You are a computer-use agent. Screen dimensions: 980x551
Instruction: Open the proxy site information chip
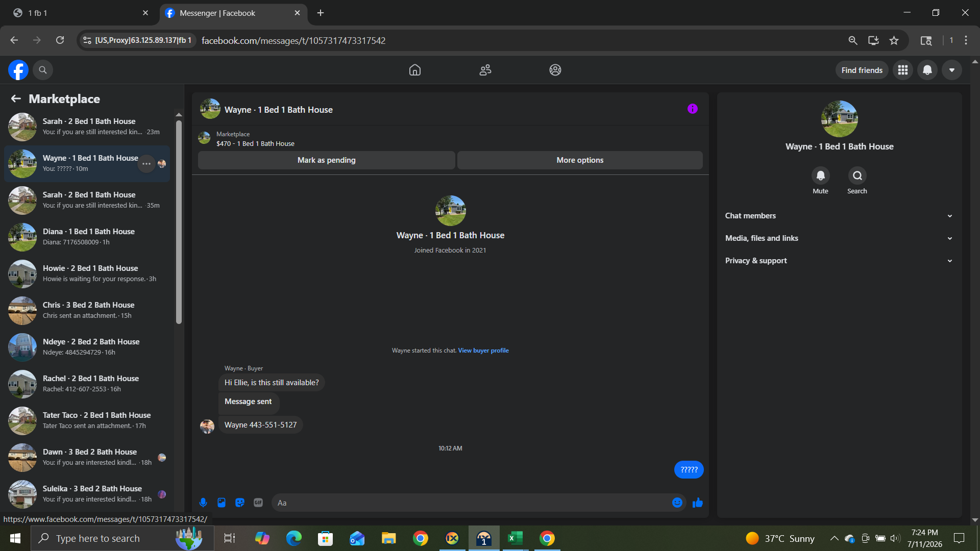pos(138,40)
